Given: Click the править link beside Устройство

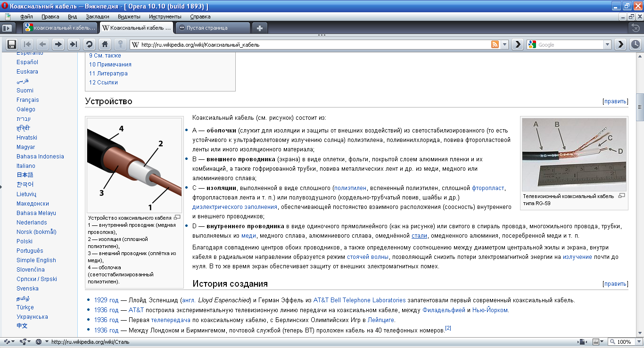Looking at the screenshot, I should (x=615, y=101).
